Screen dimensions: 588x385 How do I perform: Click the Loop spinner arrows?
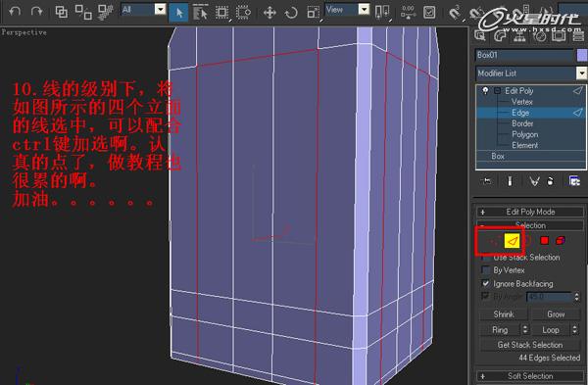575,330
